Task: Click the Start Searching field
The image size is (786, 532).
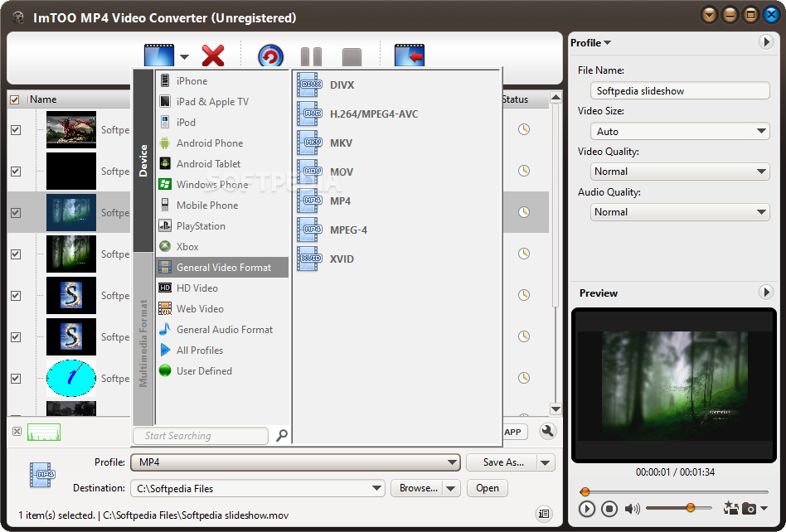Action: pyautogui.click(x=201, y=436)
